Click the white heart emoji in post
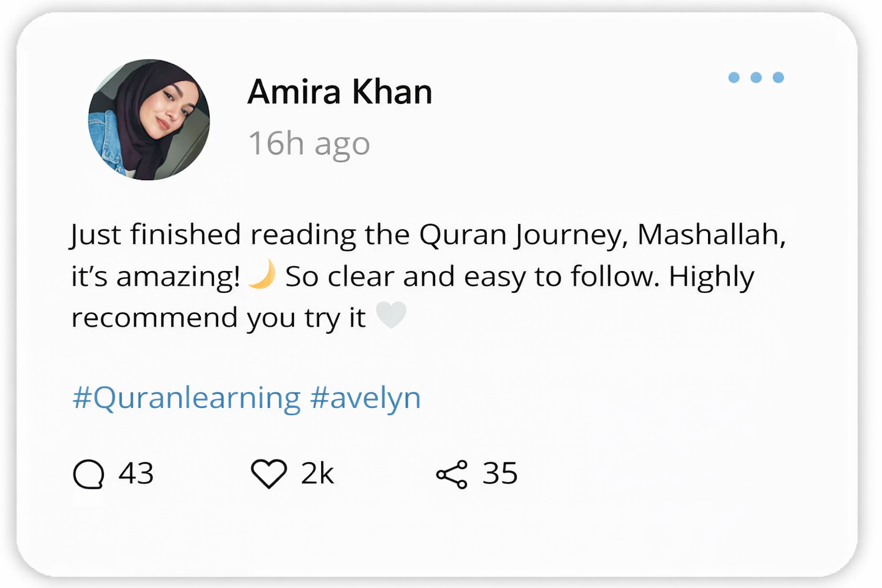 391,315
